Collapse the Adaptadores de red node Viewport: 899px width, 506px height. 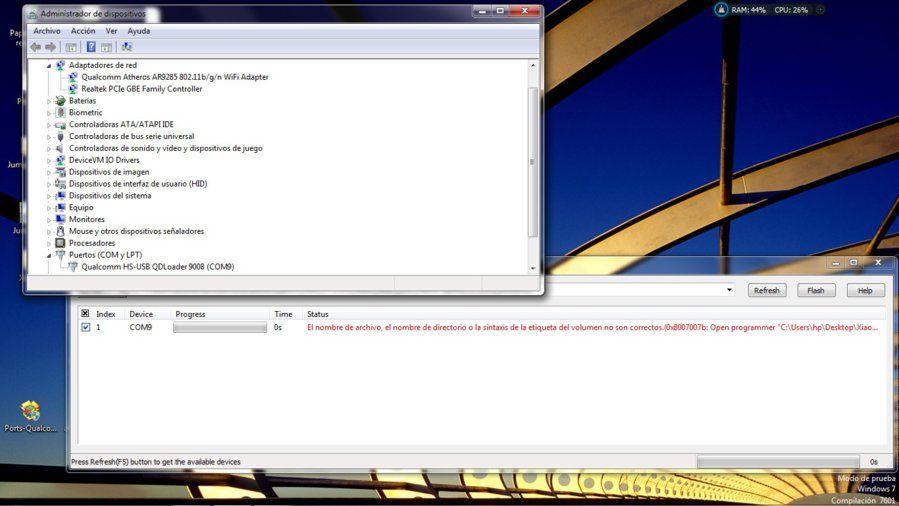tap(49, 66)
